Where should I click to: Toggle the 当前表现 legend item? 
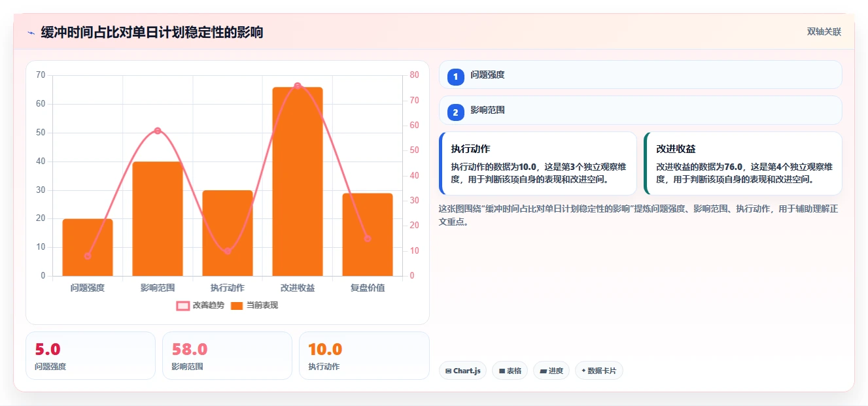click(254, 305)
